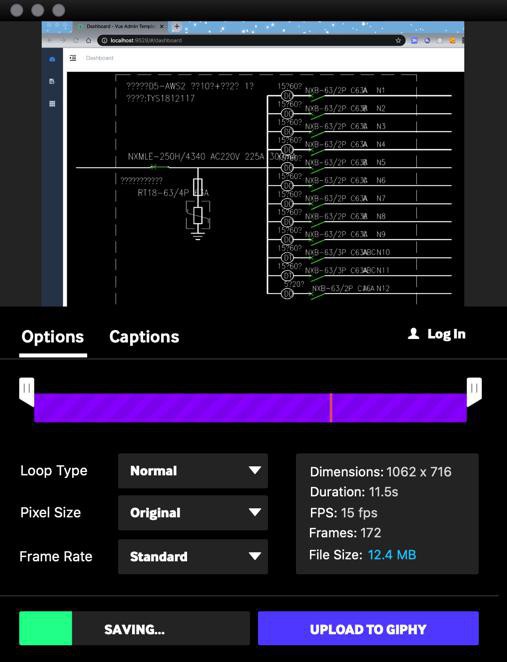Click the Frames: 172 text
This screenshot has width=507, height=662.
pyautogui.click(x=345, y=533)
